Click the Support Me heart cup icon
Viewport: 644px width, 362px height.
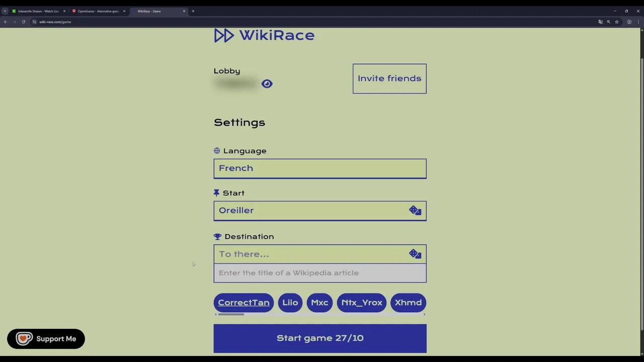[24, 339]
